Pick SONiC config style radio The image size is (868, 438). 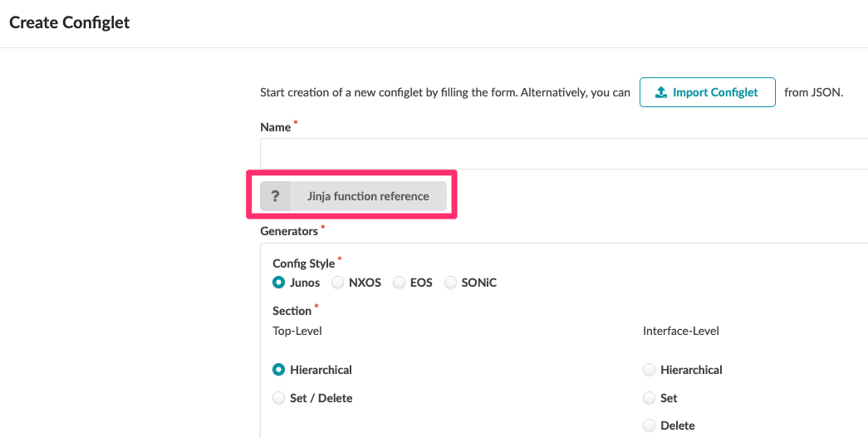451,283
